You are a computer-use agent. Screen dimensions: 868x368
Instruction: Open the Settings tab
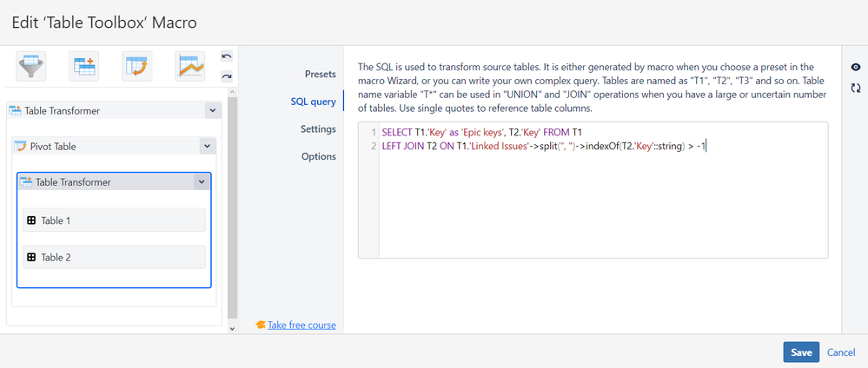(318, 129)
